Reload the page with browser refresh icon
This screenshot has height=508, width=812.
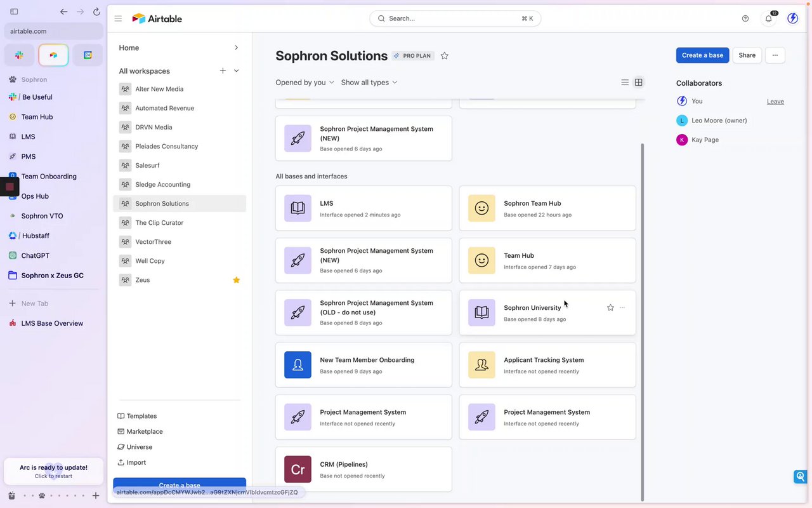click(96, 11)
